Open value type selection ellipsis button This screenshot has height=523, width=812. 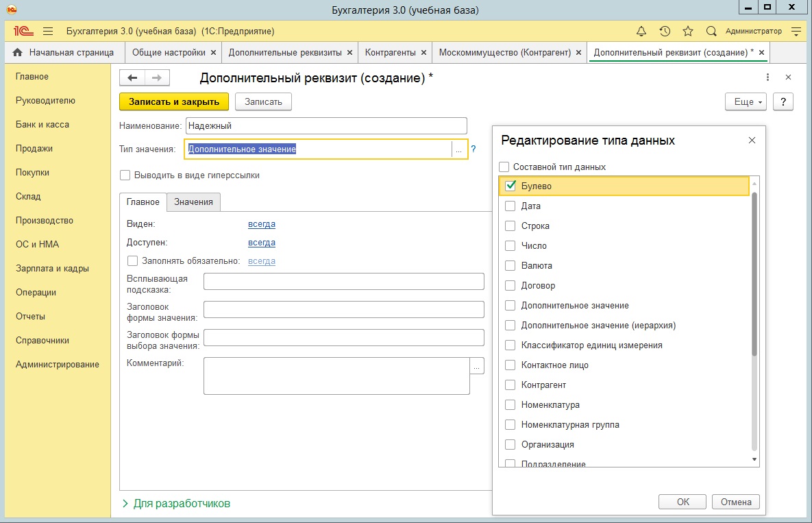point(459,149)
